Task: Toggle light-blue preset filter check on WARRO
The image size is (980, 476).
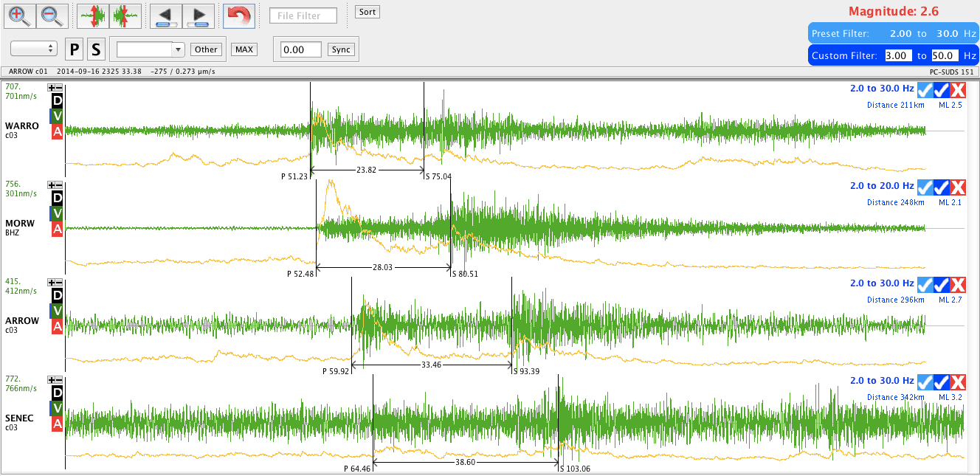Action: click(925, 90)
